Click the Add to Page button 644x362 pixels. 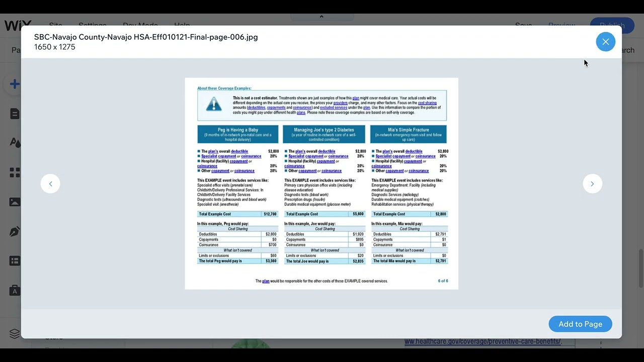tap(580, 324)
